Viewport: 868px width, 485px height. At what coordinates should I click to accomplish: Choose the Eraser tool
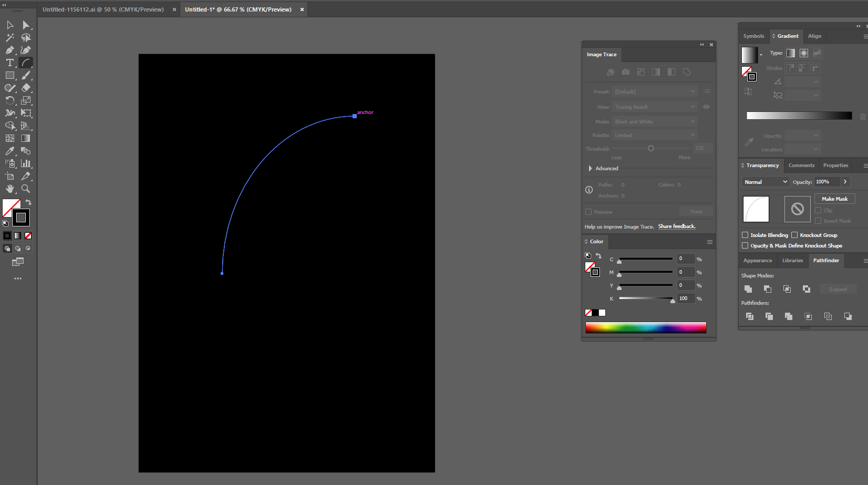(x=26, y=88)
